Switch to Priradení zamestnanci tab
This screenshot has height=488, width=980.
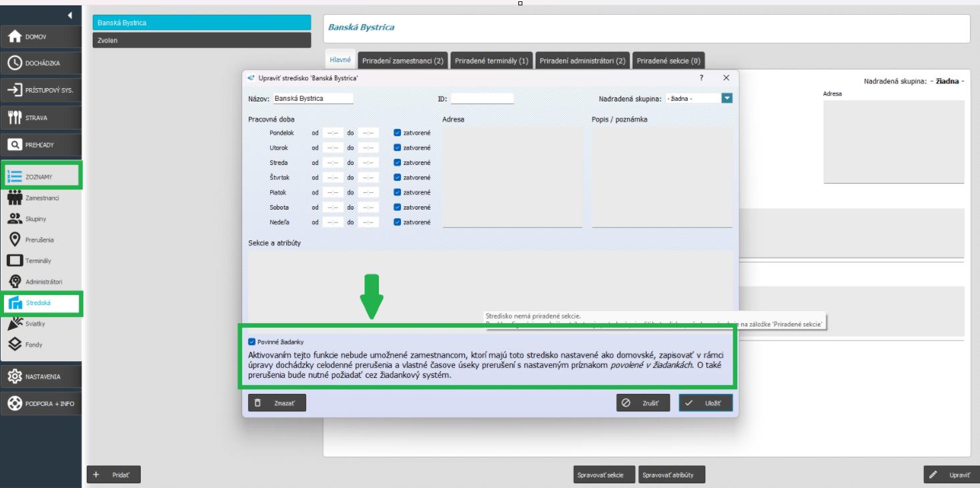point(402,61)
